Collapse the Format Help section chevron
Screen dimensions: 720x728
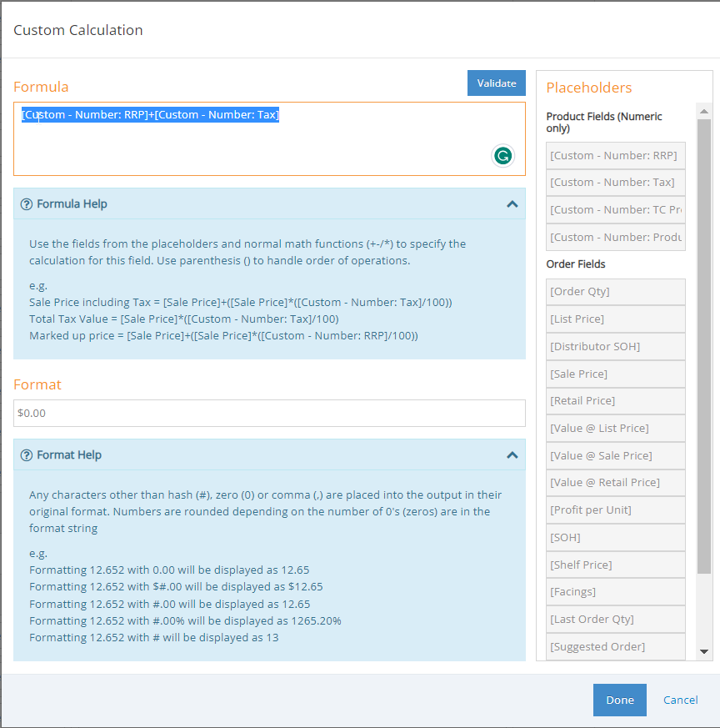(512, 455)
